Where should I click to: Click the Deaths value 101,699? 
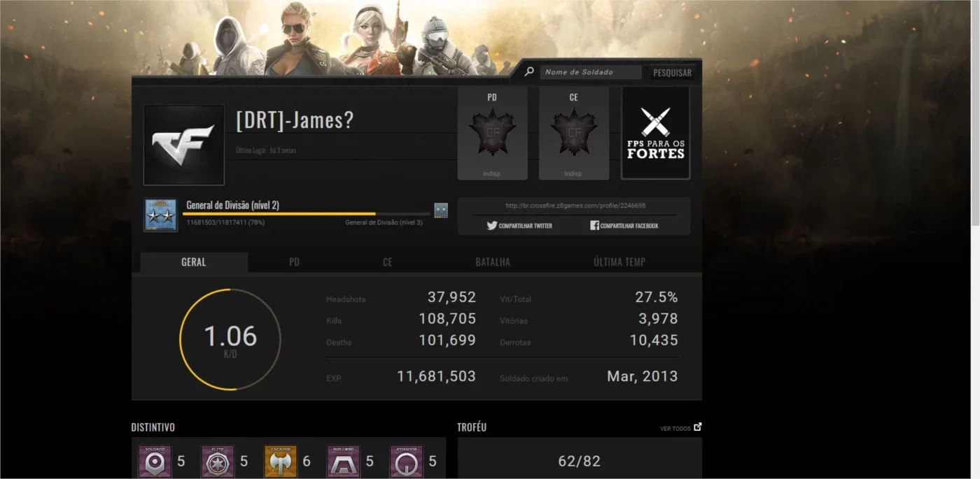[447, 341]
